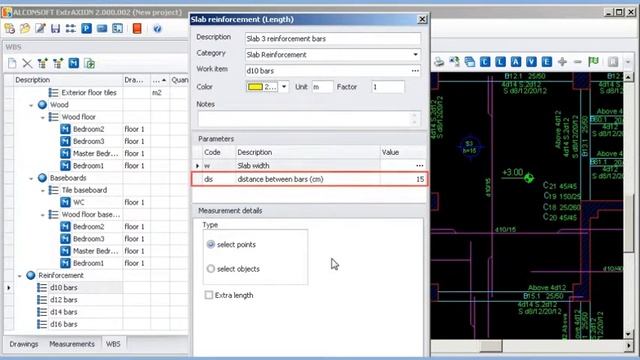The image size is (640, 360).
Task: Click the green copy document icon in WBS toolbar
Action: (x=89, y=63)
